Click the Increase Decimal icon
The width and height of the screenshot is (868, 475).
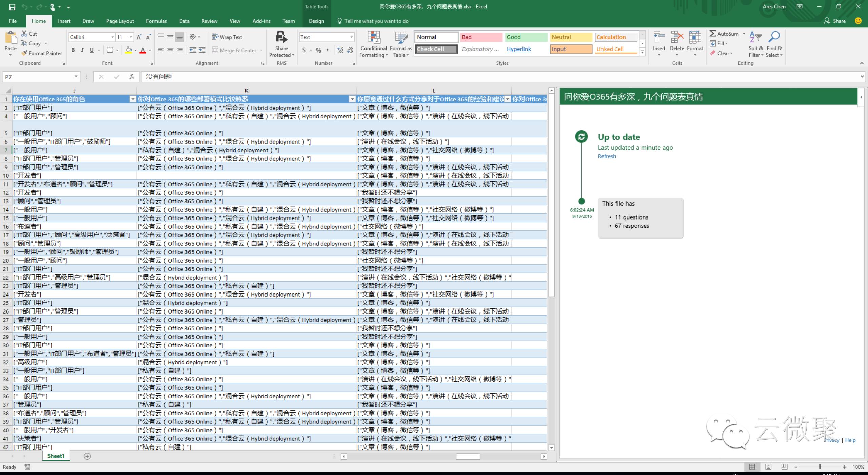pos(341,50)
